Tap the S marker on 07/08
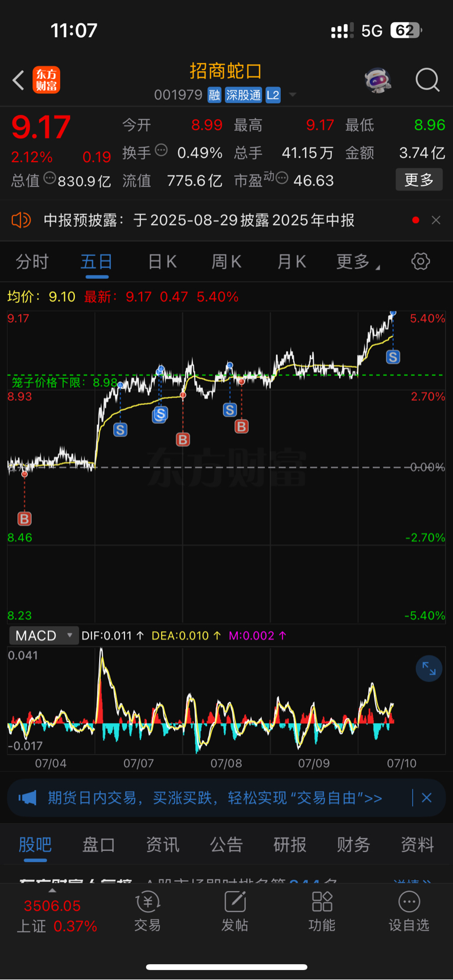The image size is (453, 980). point(230,410)
